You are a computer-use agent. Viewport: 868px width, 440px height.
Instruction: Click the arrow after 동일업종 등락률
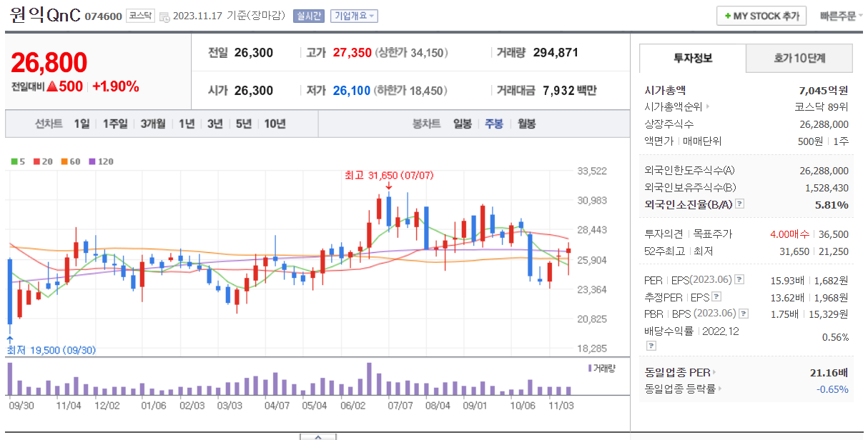[720, 389]
